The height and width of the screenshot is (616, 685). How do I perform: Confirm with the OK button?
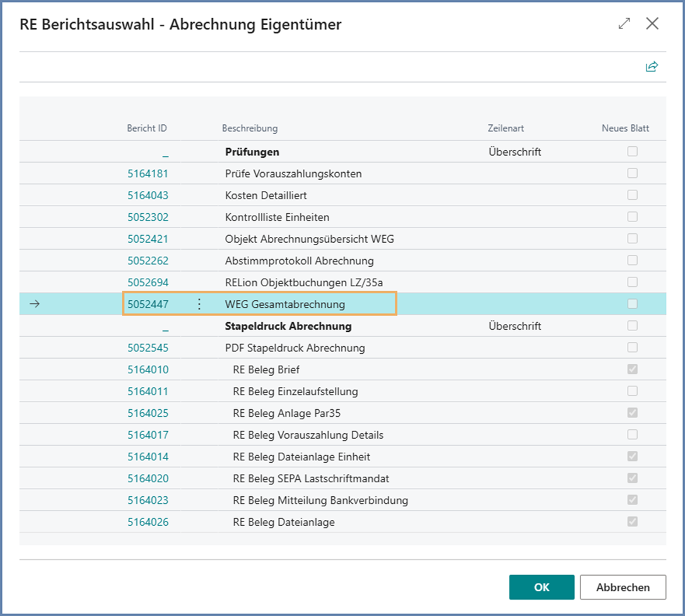(x=541, y=587)
